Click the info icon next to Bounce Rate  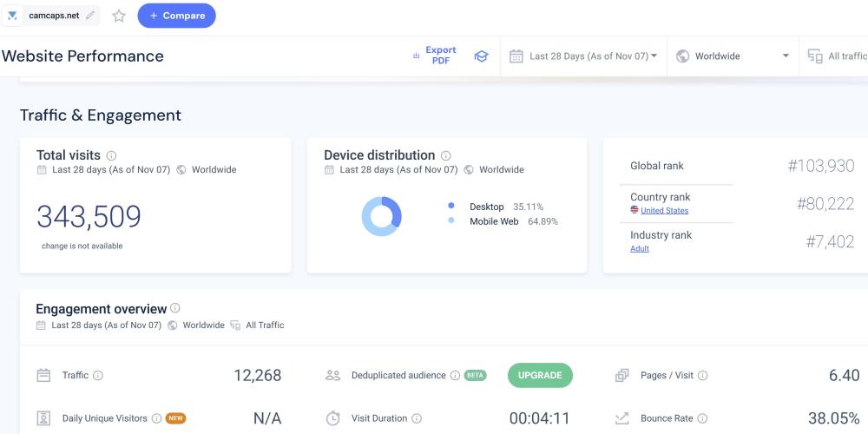click(x=702, y=418)
